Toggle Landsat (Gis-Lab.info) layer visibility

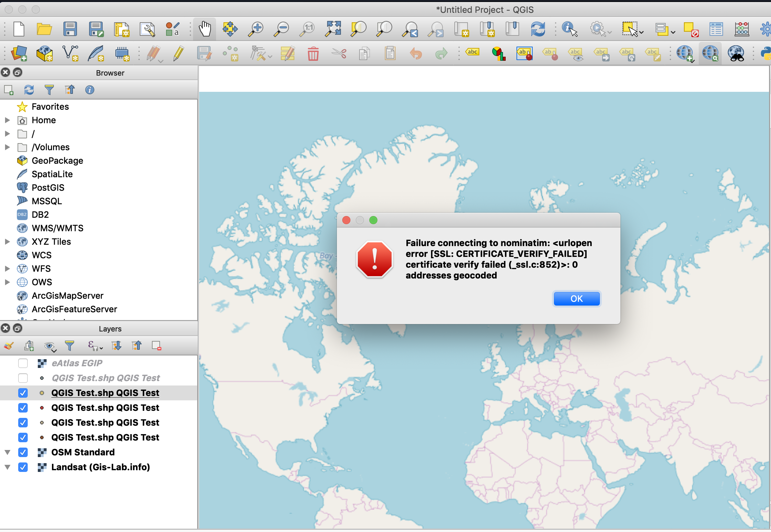click(x=23, y=467)
